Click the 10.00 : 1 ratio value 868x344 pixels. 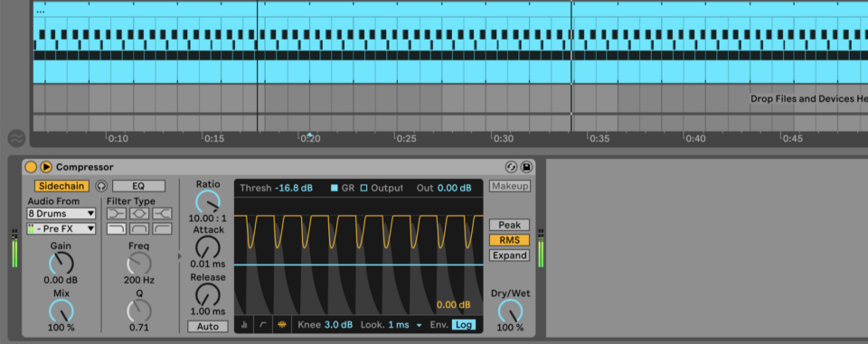tap(208, 218)
